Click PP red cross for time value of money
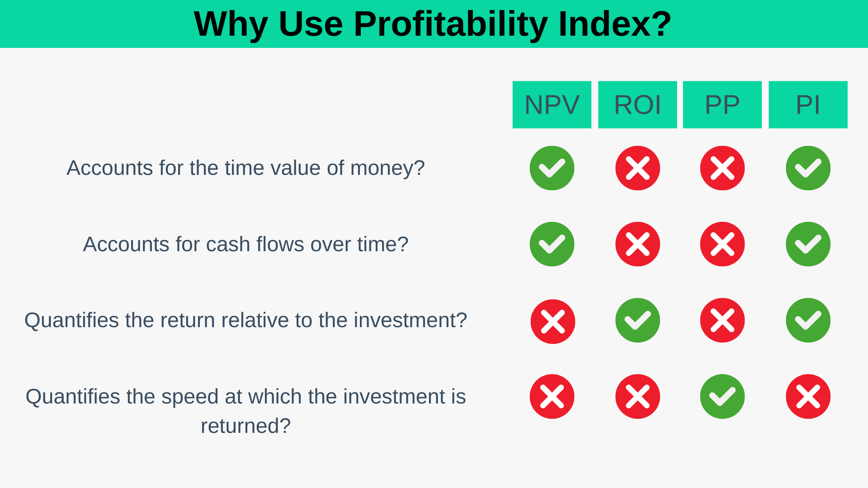The image size is (868, 488). click(722, 168)
